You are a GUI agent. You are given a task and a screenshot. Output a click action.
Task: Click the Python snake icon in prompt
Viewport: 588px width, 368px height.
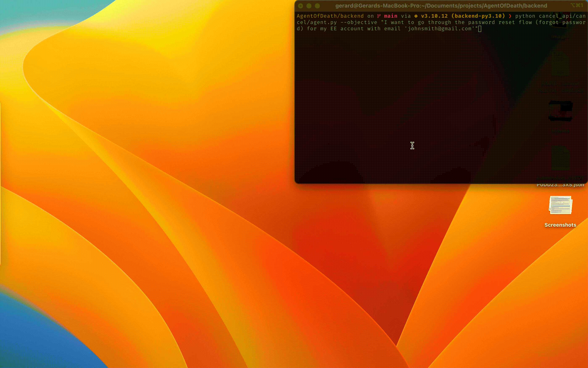pyautogui.click(x=416, y=16)
